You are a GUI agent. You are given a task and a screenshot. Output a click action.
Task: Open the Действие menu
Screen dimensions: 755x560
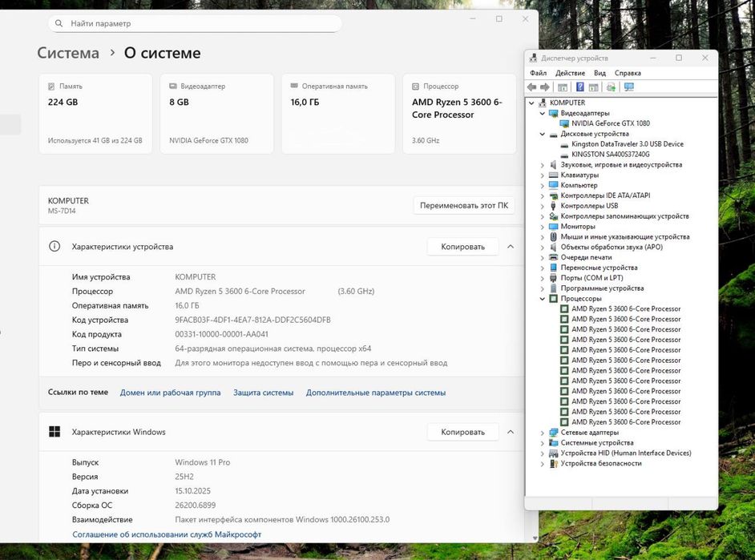pyautogui.click(x=570, y=73)
